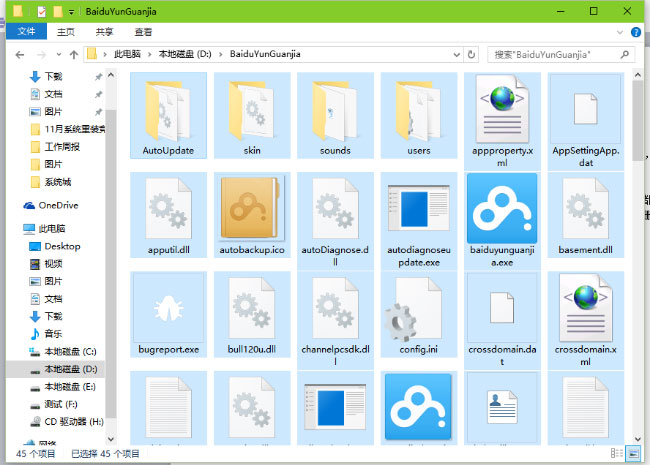Open 视频 videos library

[x=46, y=264]
